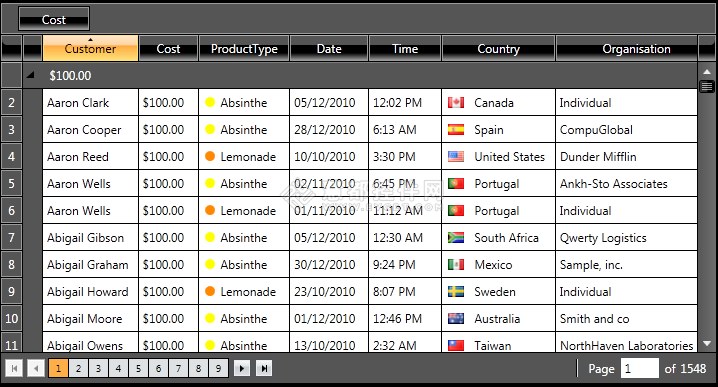Select row header number 10
This screenshot has height=387, width=718.
pyautogui.click(x=11, y=319)
